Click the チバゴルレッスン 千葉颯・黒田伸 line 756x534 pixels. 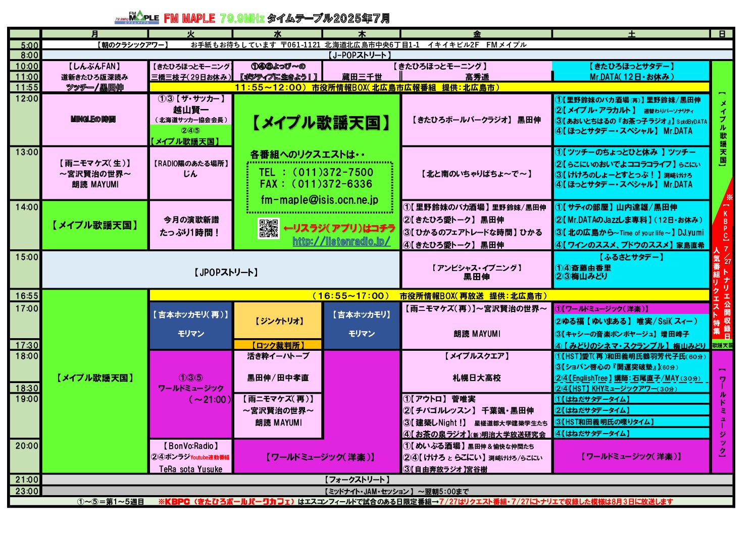click(x=469, y=411)
